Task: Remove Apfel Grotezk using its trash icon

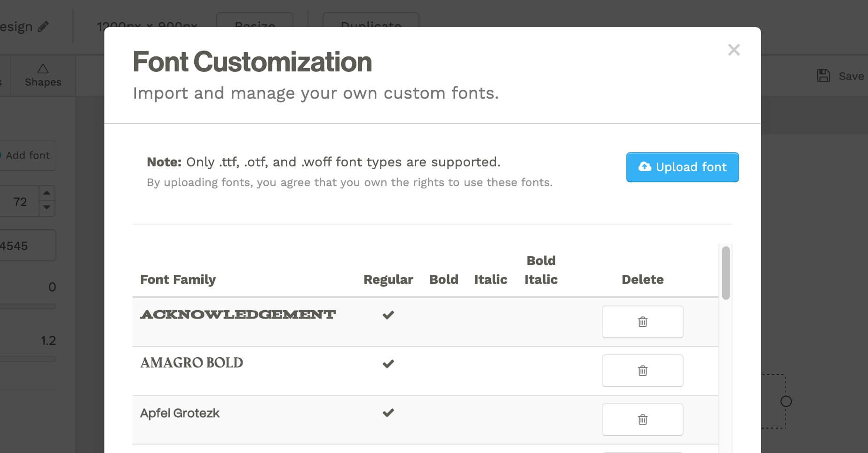Action: pyautogui.click(x=642, y=420)
